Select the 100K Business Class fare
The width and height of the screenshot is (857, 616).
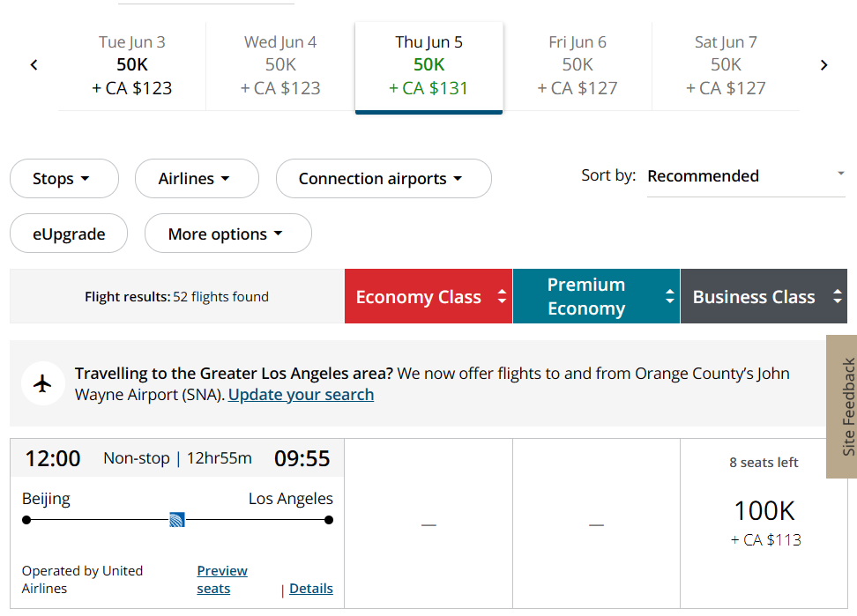[764, 522]
